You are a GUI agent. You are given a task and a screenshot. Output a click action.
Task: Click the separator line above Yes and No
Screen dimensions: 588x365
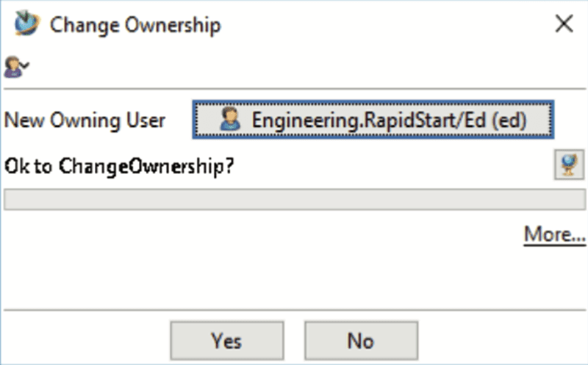pos(295,311)
